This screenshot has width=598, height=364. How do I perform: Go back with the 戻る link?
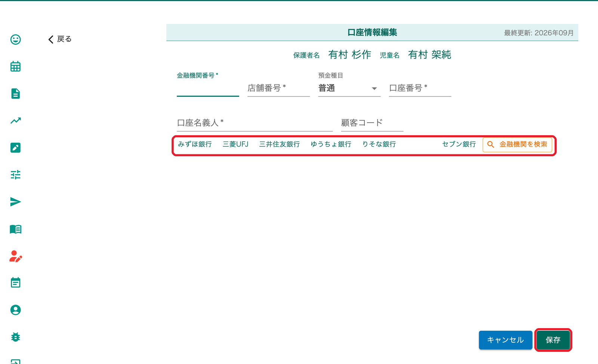point(60,39)
